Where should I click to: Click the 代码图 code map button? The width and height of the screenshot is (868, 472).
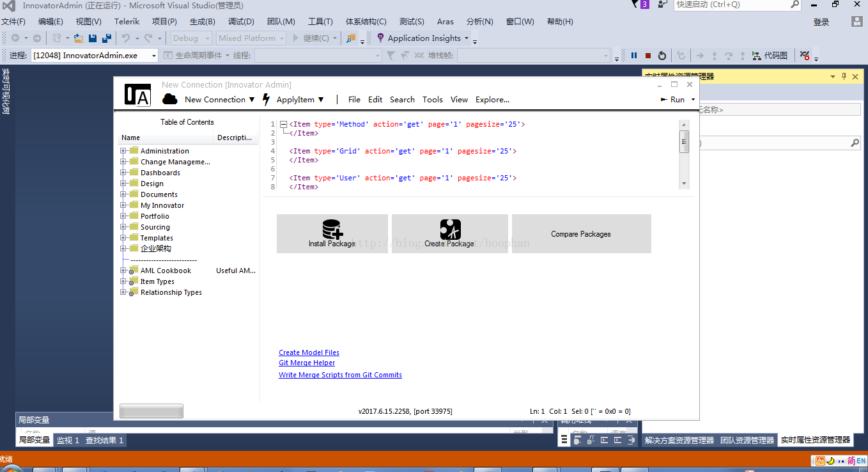click(770, 56)
